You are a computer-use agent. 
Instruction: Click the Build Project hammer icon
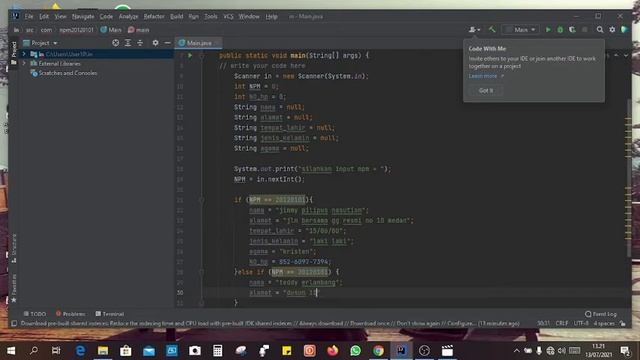[x=492, y=29]
